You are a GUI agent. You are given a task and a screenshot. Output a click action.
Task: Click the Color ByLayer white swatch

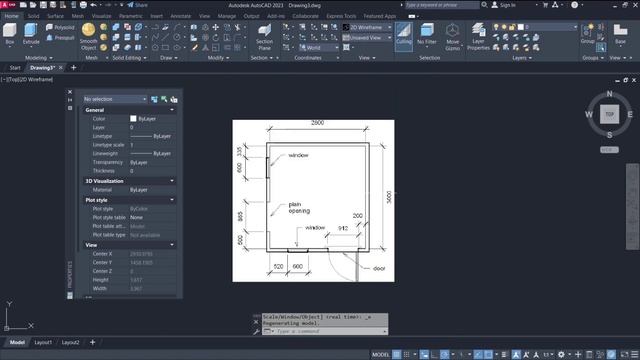pyautogui.click(x=133, y=118)
